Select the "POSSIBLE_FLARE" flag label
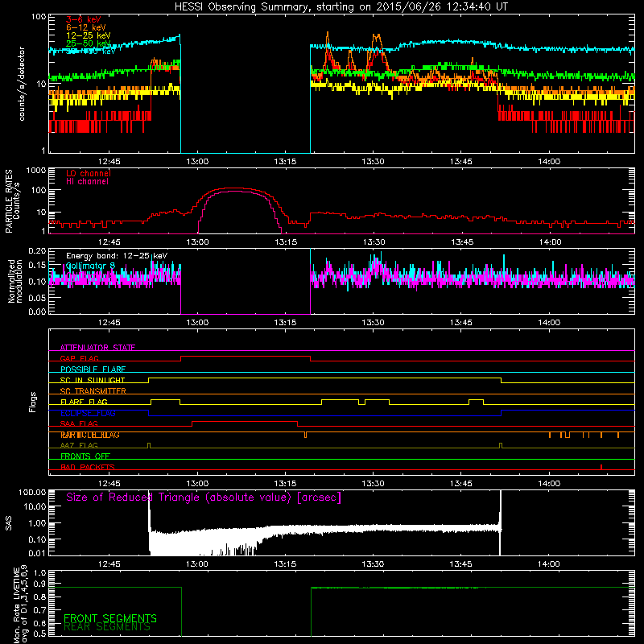The height and width of the screenshot is (644, 644). click(93, 369)
